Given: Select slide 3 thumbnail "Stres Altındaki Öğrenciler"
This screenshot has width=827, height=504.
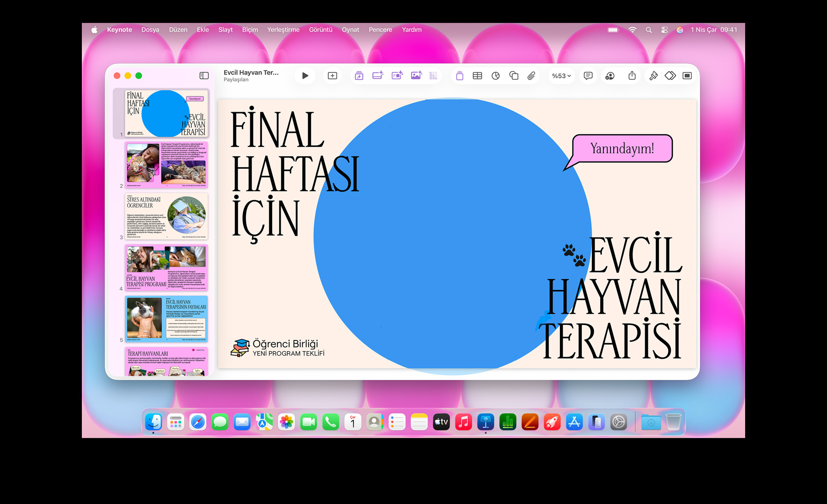Looking at the screenshot, I should [166, 216].
